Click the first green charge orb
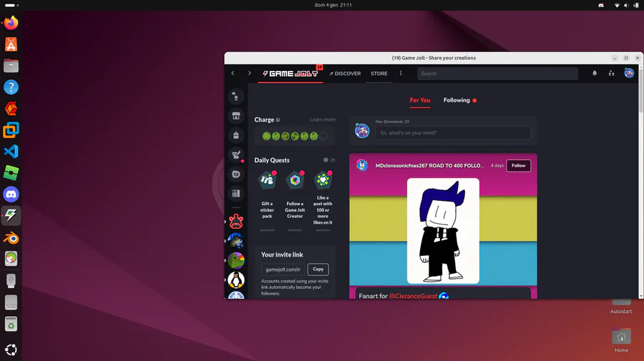644x361 pixels. 267,137
